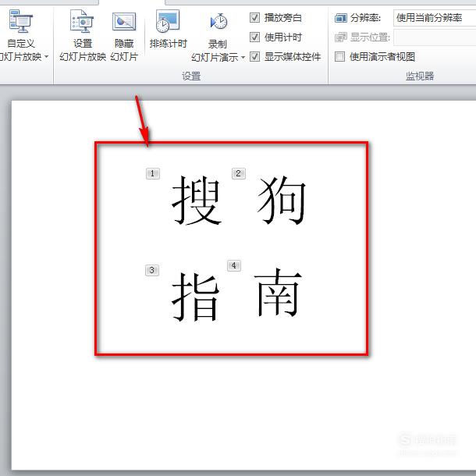The width and height of the screenshot is (476, 476).
Task: Toggle the 播放旁白 checkbox
Action: tap(254, 18)
